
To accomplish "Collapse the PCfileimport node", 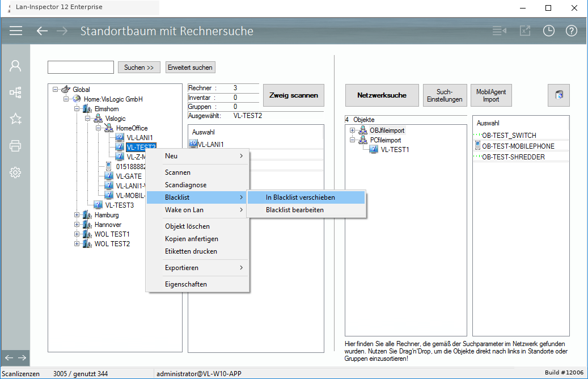I will [353, 140].
